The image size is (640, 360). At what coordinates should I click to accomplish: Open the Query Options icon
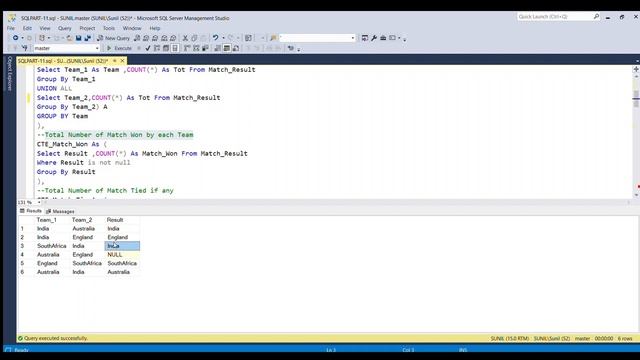tap(166, 48)
